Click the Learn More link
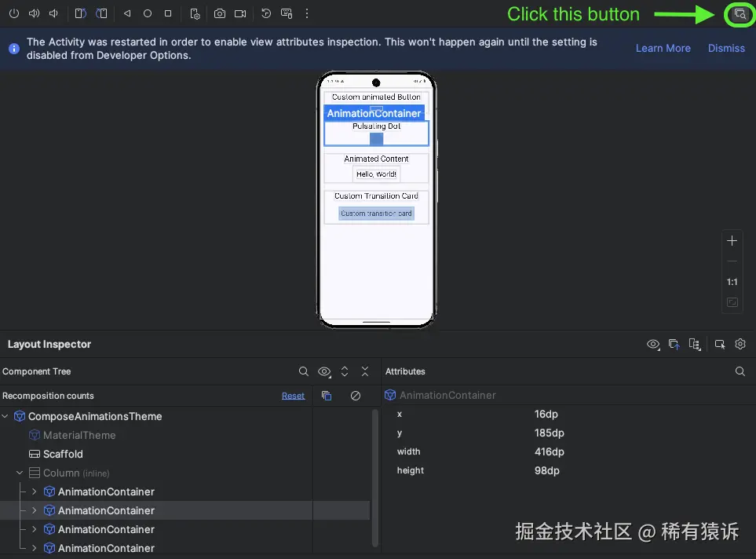 tap(663, 48)
